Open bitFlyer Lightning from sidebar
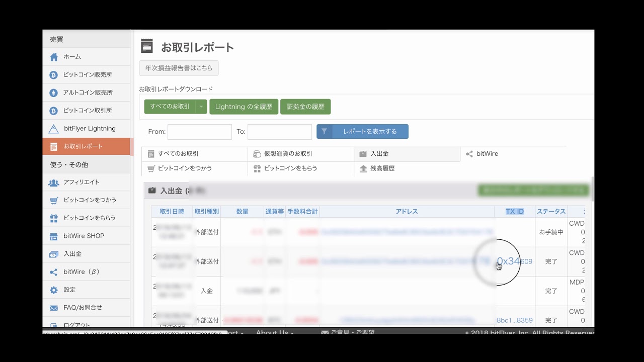Screen dimensions: 644x362 pos(86,129)
